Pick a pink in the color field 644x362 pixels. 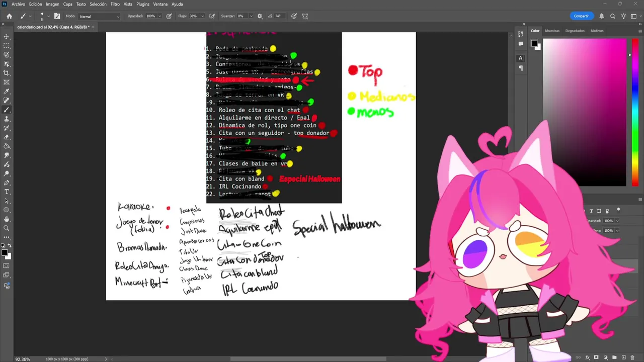(x=585, y=113)
